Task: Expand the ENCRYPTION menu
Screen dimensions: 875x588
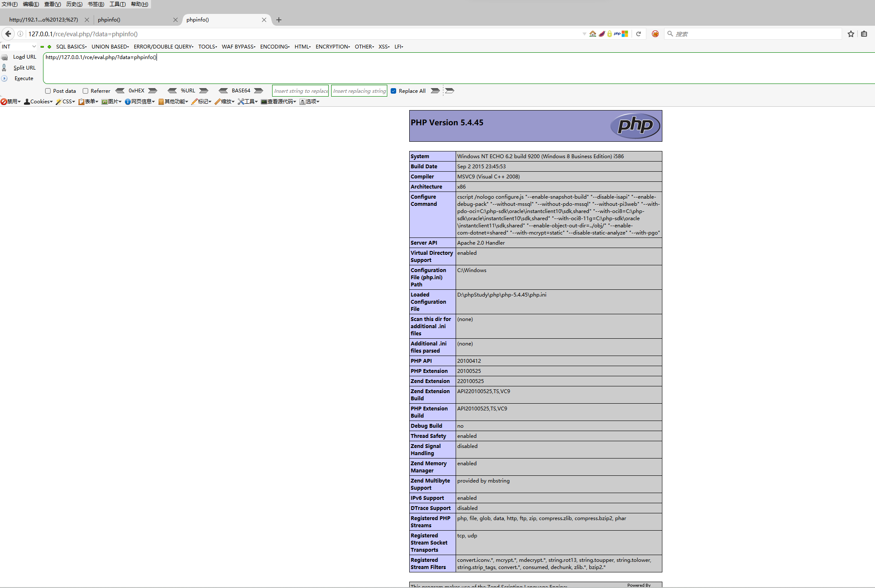Action: point(333,47)
